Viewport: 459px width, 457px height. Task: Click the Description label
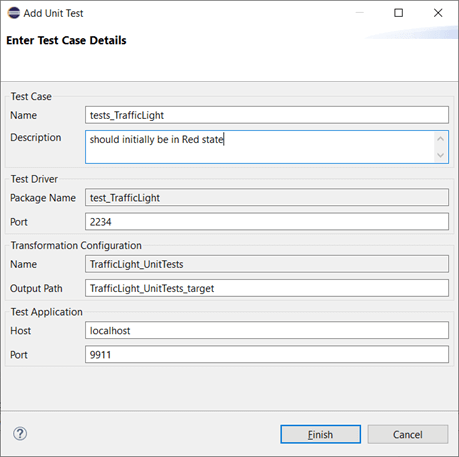[36, 137]
